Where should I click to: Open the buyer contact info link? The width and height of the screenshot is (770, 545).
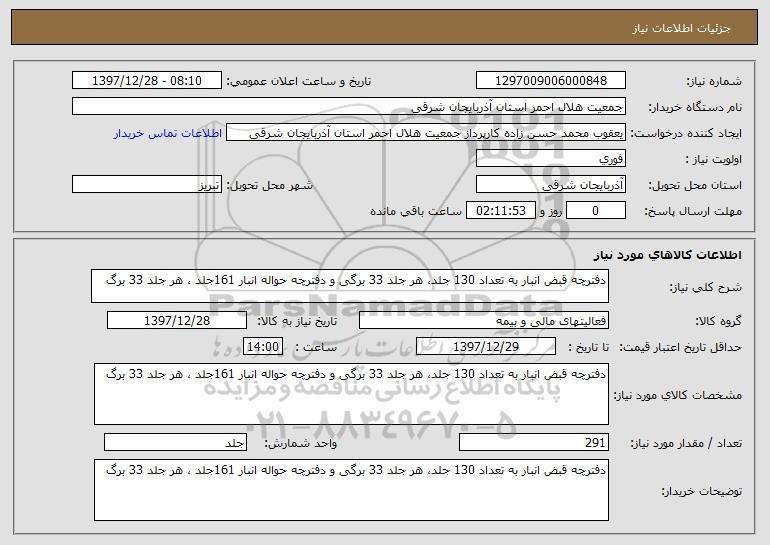[x=168, y=133]
